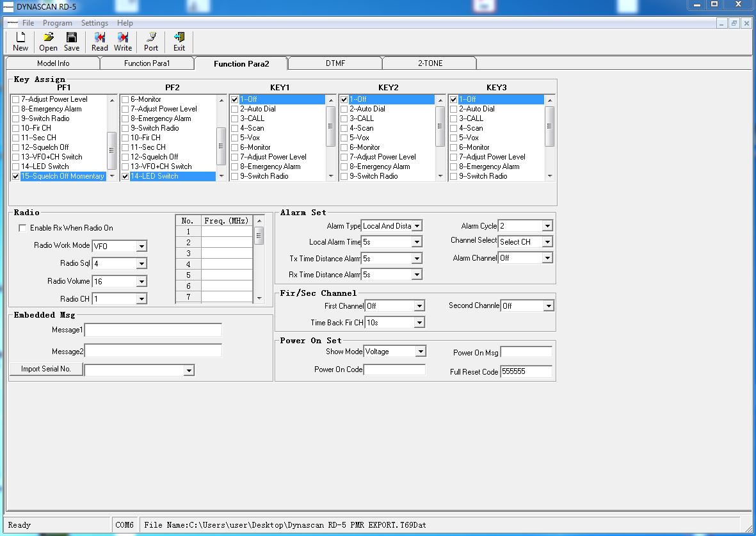Open the Program menu
Screen dimensions: 756x536
click(58, 22)
